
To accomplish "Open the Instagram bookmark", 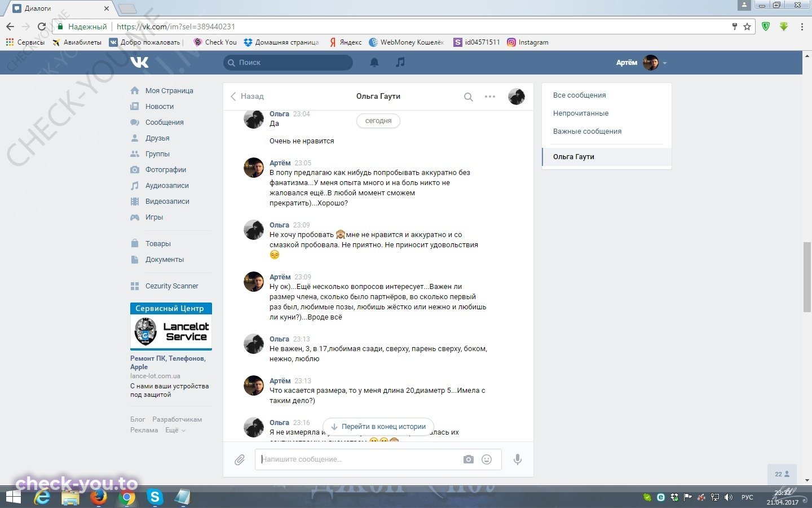I will coord(528,42).
